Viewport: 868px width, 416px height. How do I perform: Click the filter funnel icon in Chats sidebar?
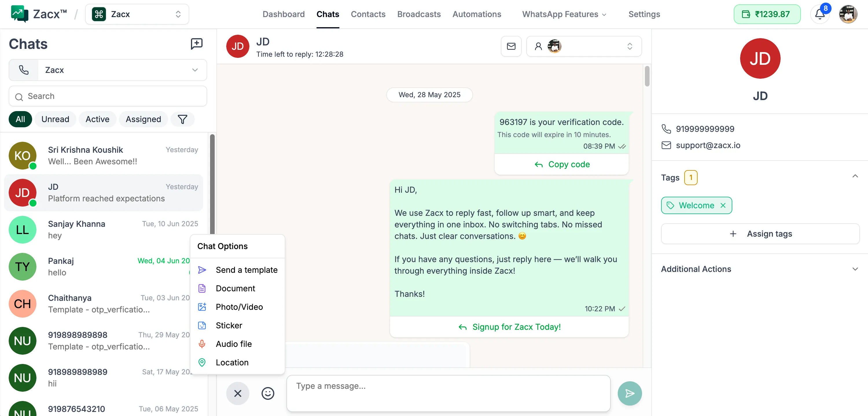click(x=182, y=119)
